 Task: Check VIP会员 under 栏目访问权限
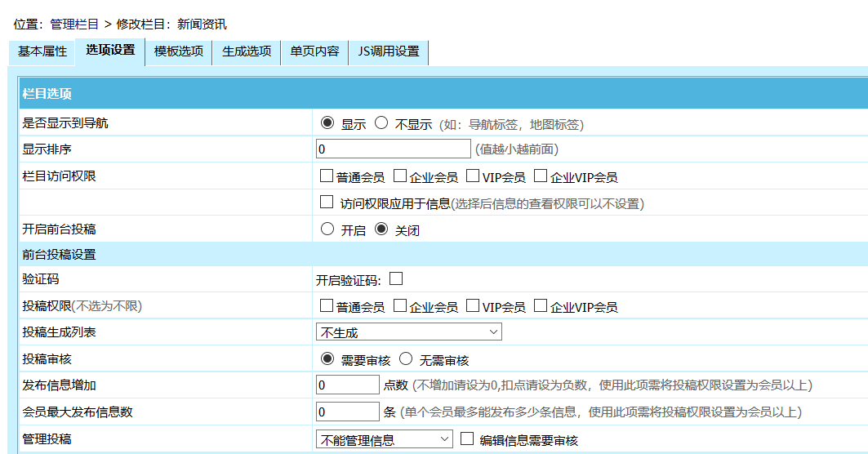click(x=473, y=176)
